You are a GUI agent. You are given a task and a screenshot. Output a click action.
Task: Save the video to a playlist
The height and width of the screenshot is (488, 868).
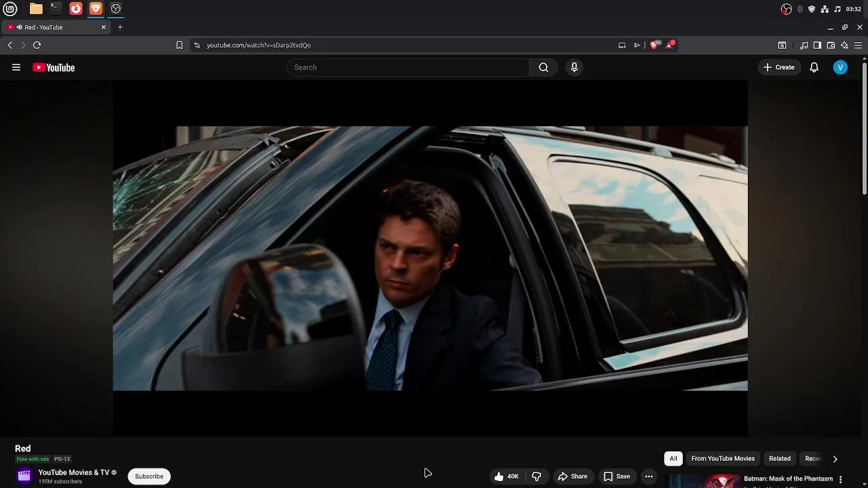(x=616, y=476)
